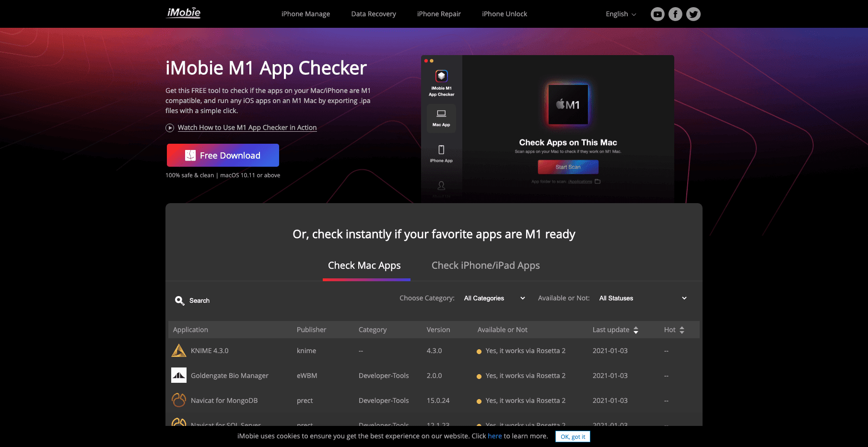
Task: Dismiss cookies with OK, got it
Action: pyautogui.click(x=573, y=436)
